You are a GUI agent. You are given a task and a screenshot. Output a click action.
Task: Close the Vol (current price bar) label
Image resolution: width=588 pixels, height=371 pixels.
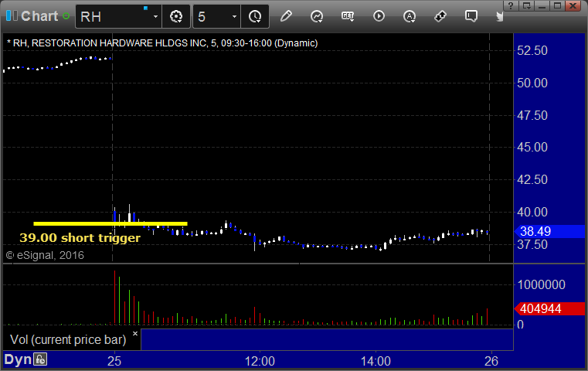pos(135,333)
